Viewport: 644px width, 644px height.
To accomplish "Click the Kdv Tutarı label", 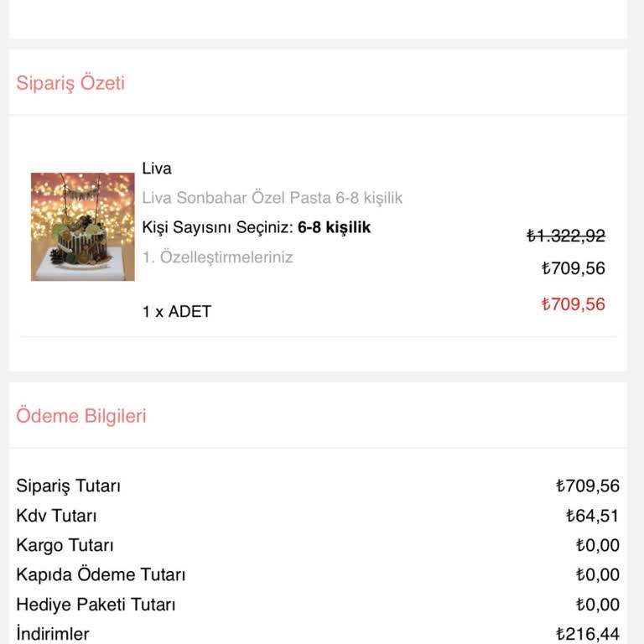I will 56,516.
